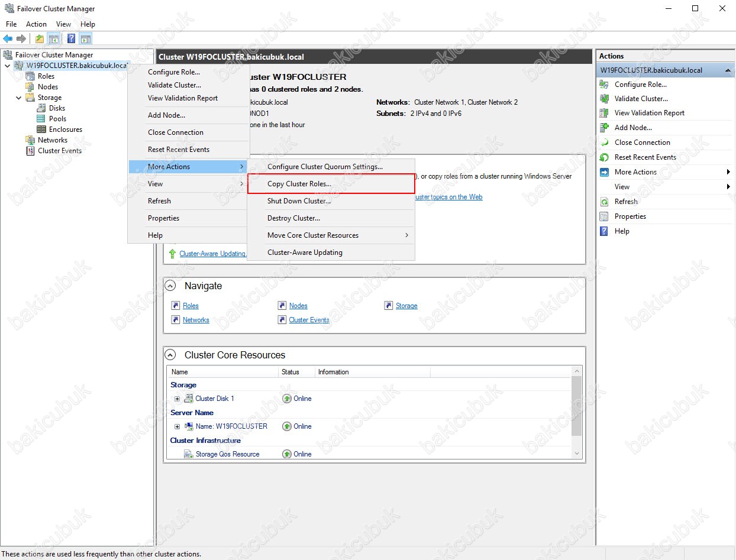Click the blue question mark toolbar icon
Screen dimensions: 736x560
[x=71, y=39]
